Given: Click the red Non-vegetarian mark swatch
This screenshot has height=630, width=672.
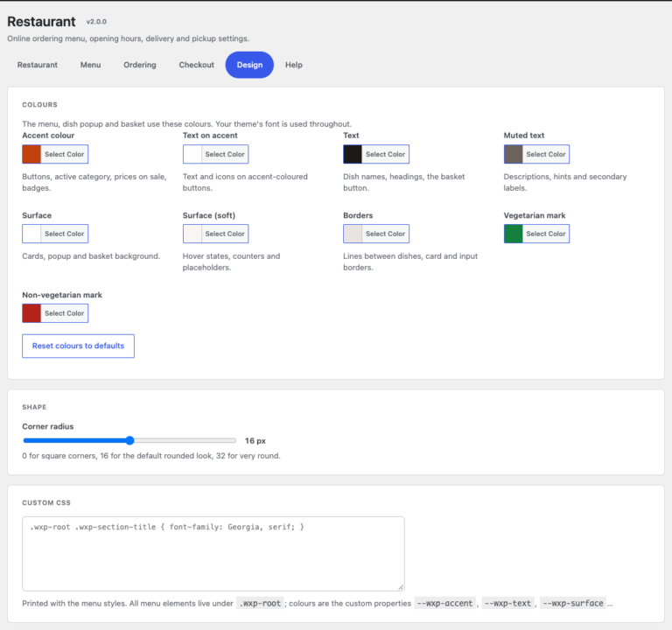Looking at the screenshot, I should coord(31,313).
